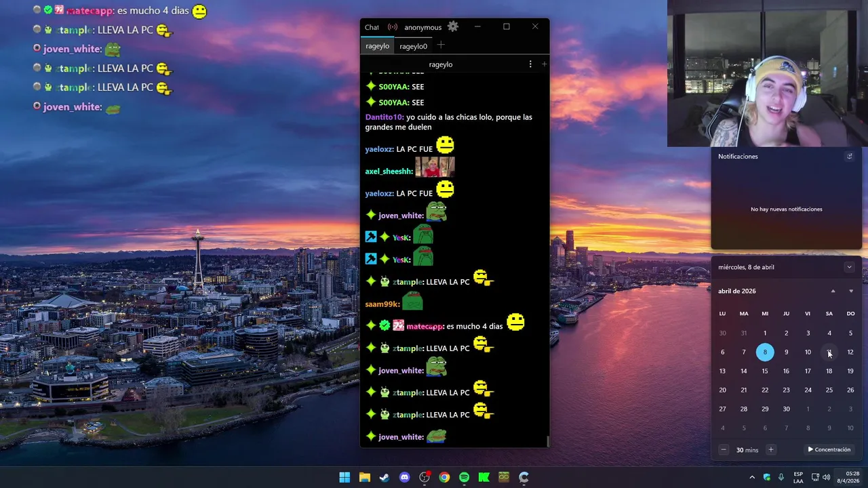Open the ESP LAA language switcher

(x=798, y=477)
